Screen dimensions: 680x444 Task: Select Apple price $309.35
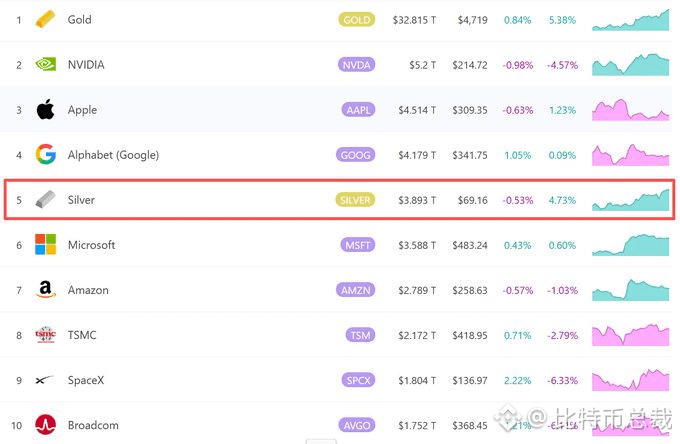pos(470,110)
